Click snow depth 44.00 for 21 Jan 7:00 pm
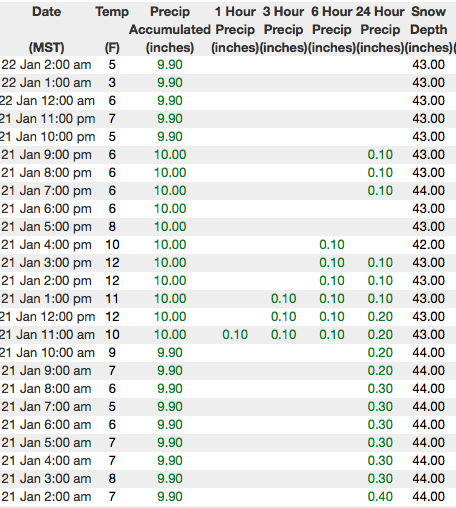 (428, 191)
